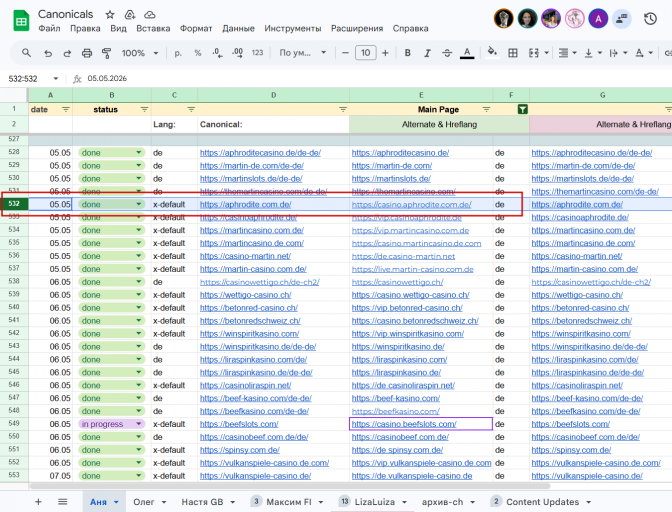
Task: Click the active filter icon in column F
Action: [522, 109]
